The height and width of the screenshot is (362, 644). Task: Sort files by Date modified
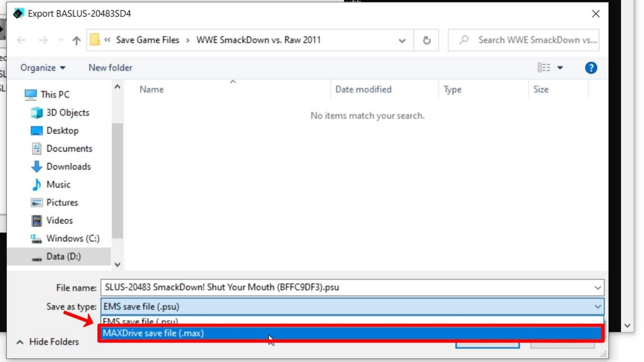click(x=363, y=89)
